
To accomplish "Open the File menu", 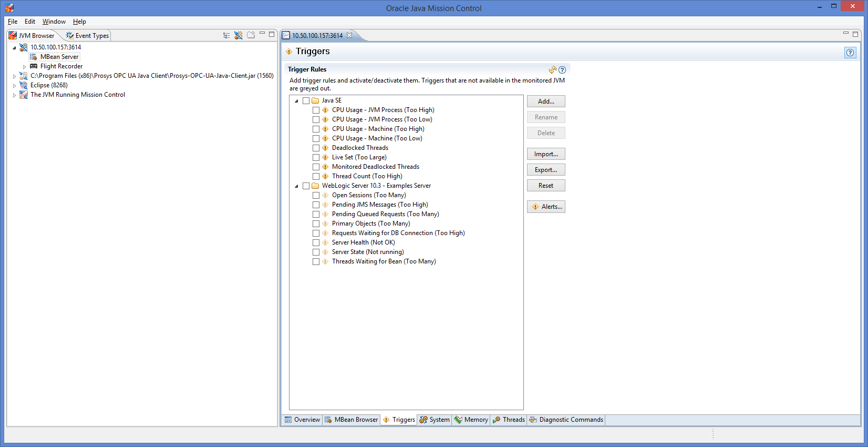I will tap(13, 22).
